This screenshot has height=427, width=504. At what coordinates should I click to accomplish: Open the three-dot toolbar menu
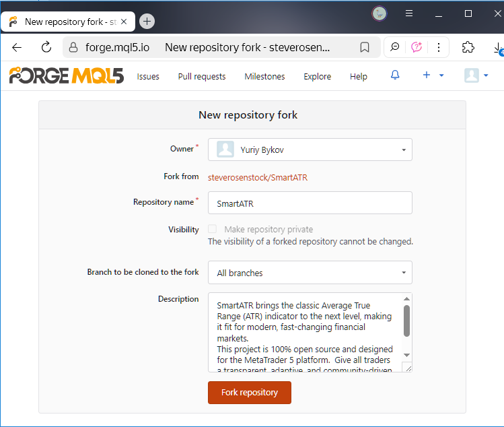coord(439,47)
